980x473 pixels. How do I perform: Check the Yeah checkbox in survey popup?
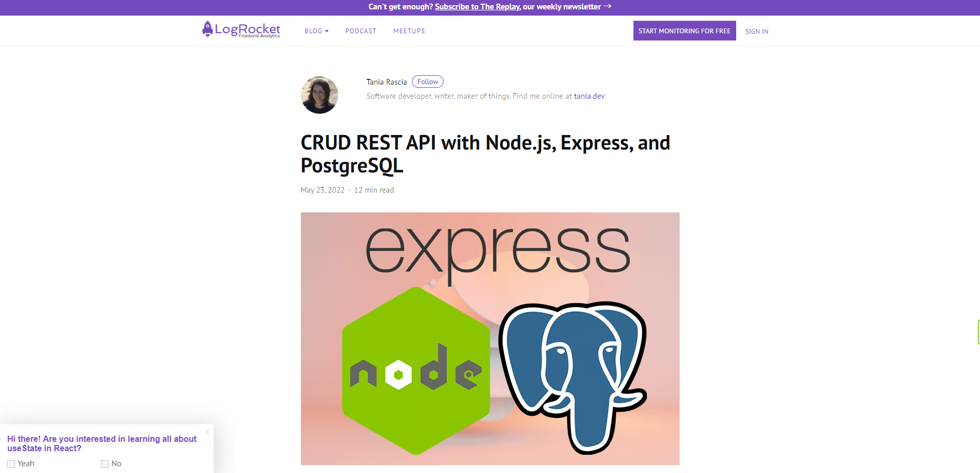11,464
